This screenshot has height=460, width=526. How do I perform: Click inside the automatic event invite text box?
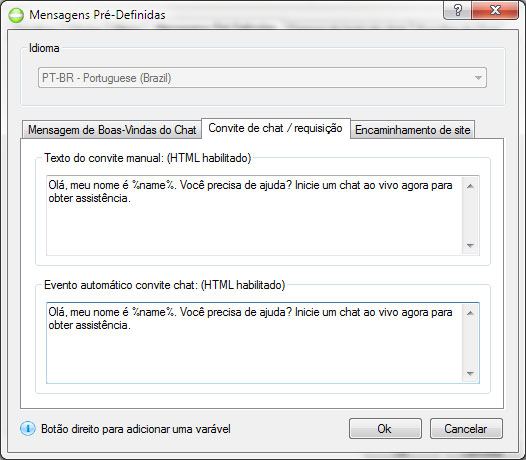coord(254,343)
